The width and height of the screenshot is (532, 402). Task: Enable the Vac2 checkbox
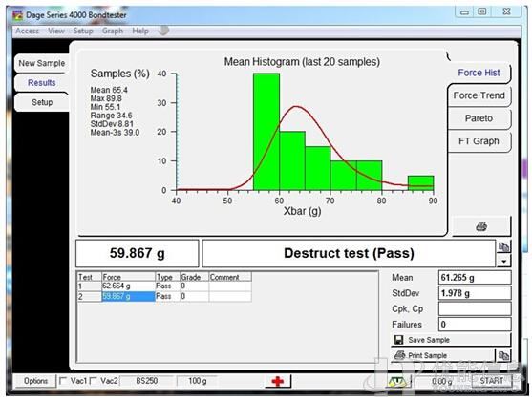tap(94, 381)
